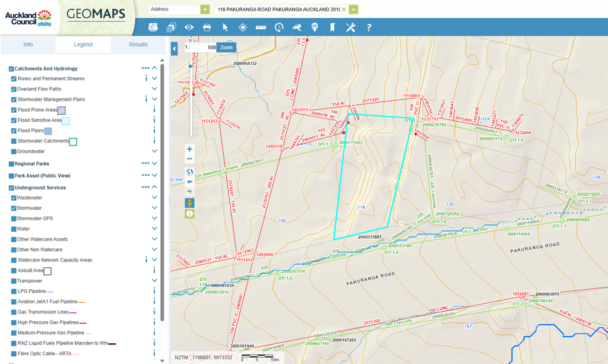Click the zoom in plus button
The height and width of the screenshot is (364, 608).
(190, 149)
